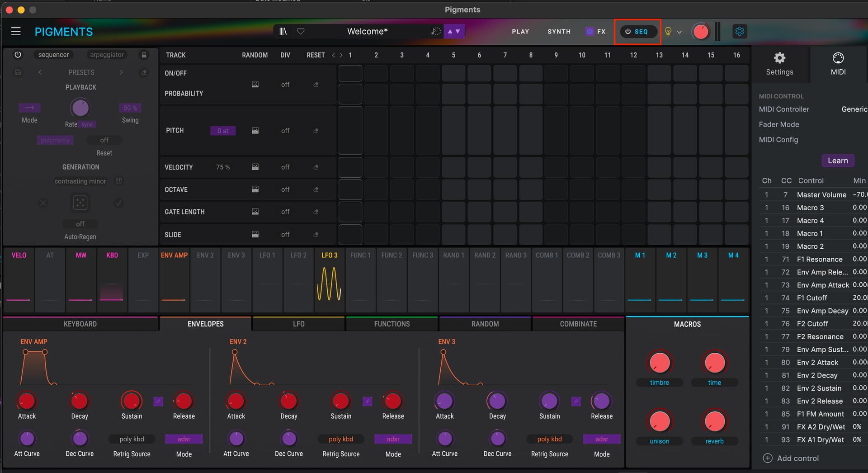Favorite the preset with the heart icon
Screen dimensions: 868x473
tap(301, 31)
